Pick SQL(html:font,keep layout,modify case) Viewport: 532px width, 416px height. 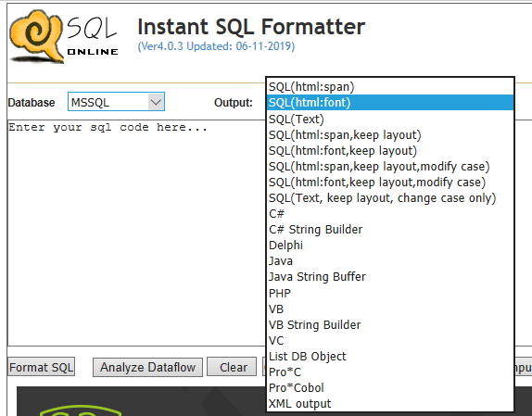(390, 183)
